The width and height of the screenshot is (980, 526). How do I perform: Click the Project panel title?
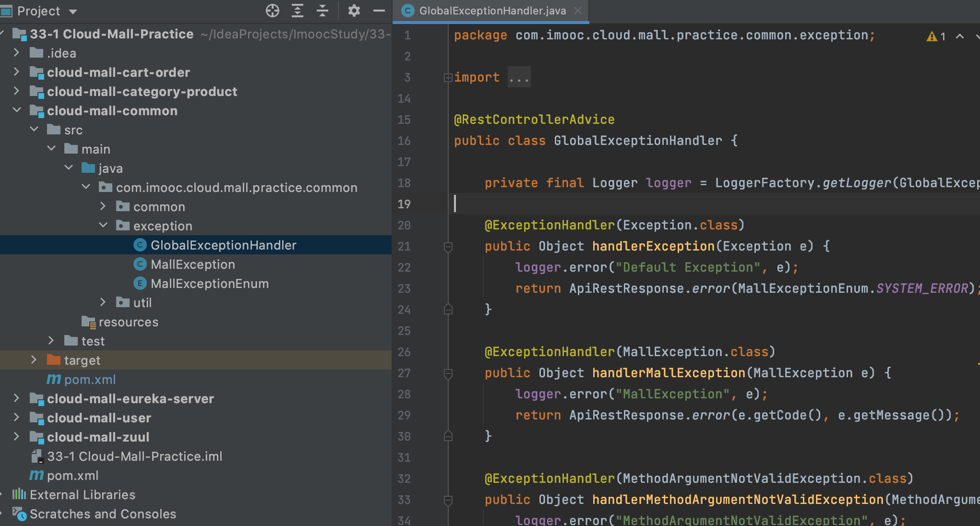click(38, 11)
